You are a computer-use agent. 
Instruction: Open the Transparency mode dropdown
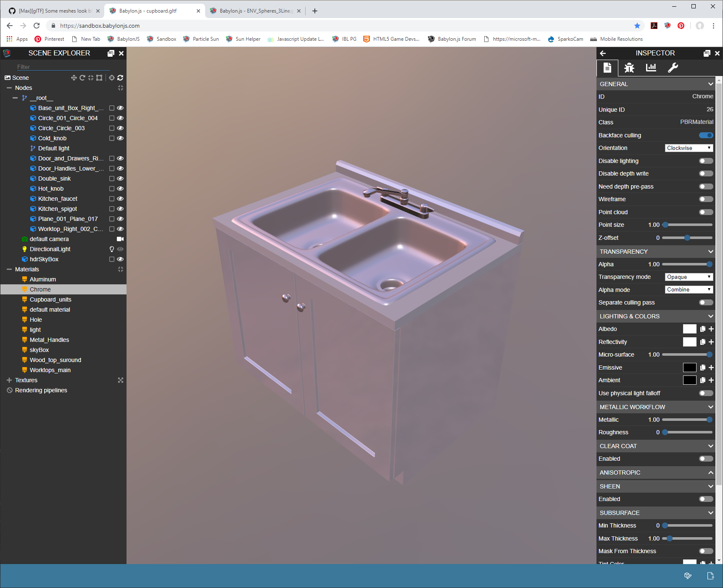[x=689, y=277]
